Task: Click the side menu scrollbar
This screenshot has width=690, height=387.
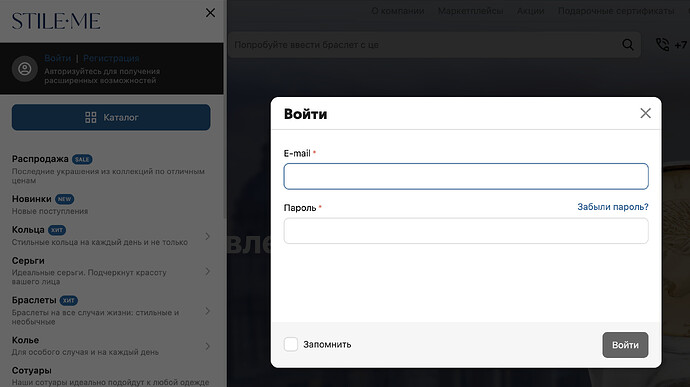Action: (x=225, y=110)
